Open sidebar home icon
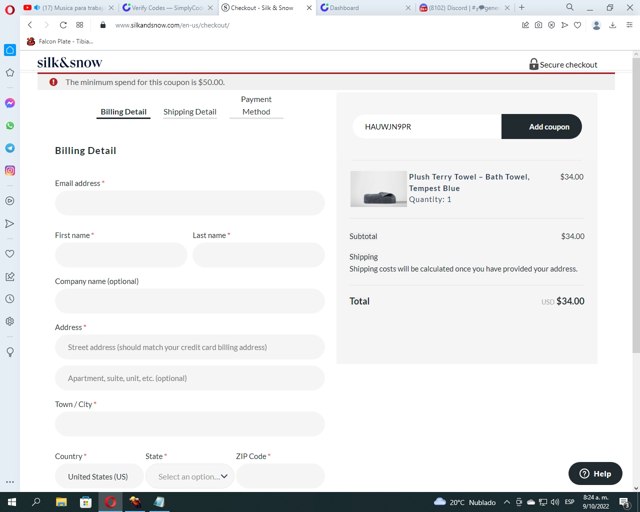Image resolution: width=640 pixels, height=512 pixels. click(x=10, y=50)
